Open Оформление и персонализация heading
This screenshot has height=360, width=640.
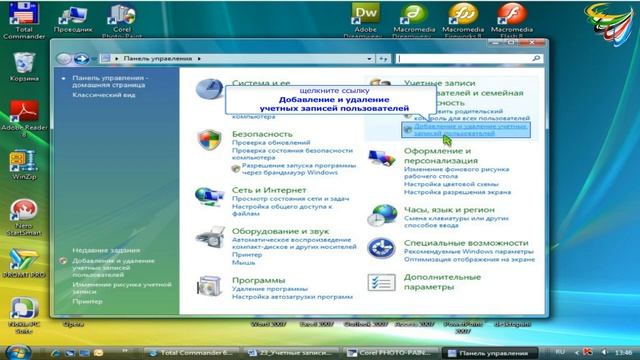tap(441, 156)
